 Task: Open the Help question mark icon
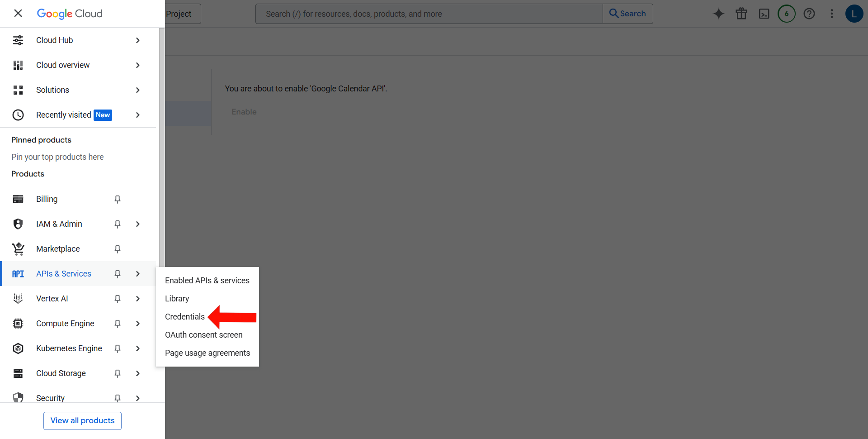tap(809, 14)
